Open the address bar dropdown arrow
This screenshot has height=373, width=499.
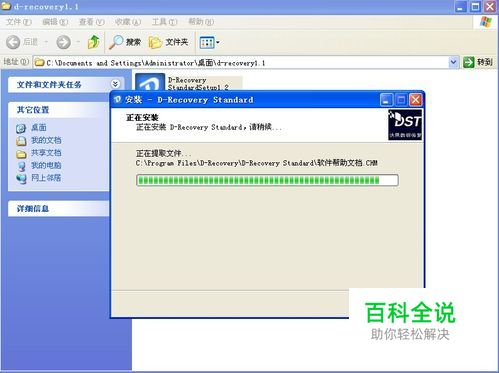point(453,62)
